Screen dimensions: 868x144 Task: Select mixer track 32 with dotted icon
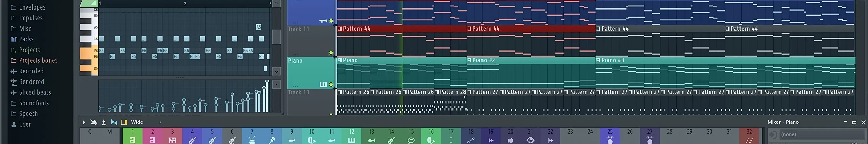[x=749, y=136]
